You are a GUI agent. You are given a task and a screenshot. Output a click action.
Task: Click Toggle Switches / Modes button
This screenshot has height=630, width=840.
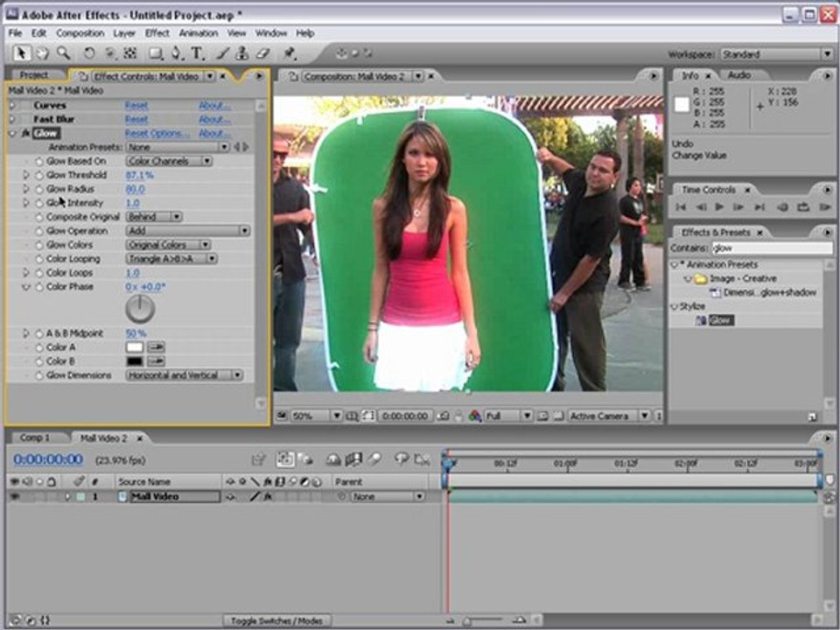coord(276,621)
